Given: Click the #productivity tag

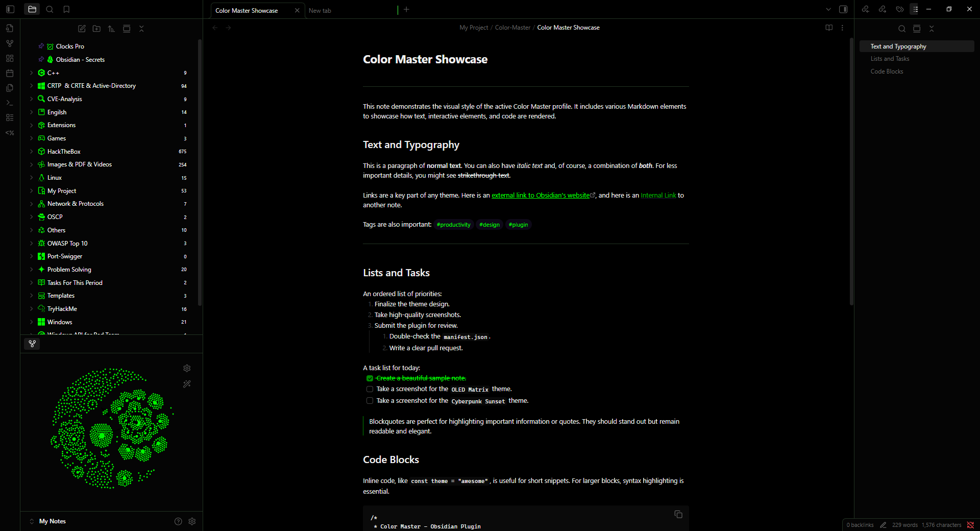Looking at the screenshot, I should tap(454, 225).
